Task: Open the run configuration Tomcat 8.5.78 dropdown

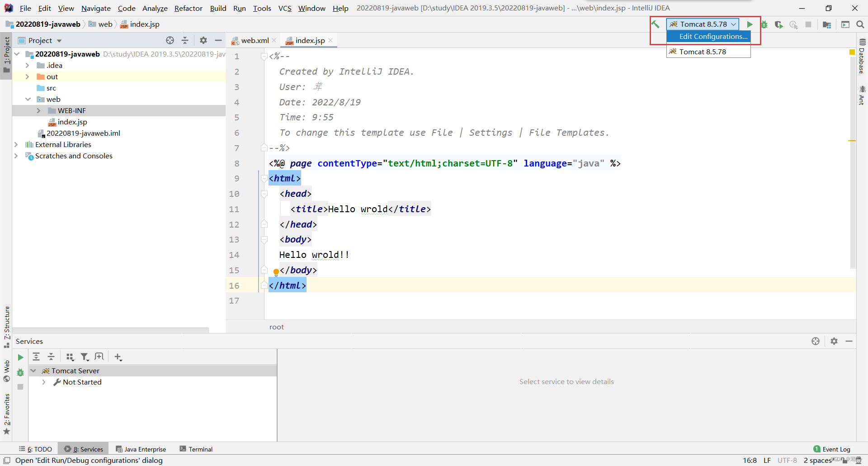Action: pos(703,24)
